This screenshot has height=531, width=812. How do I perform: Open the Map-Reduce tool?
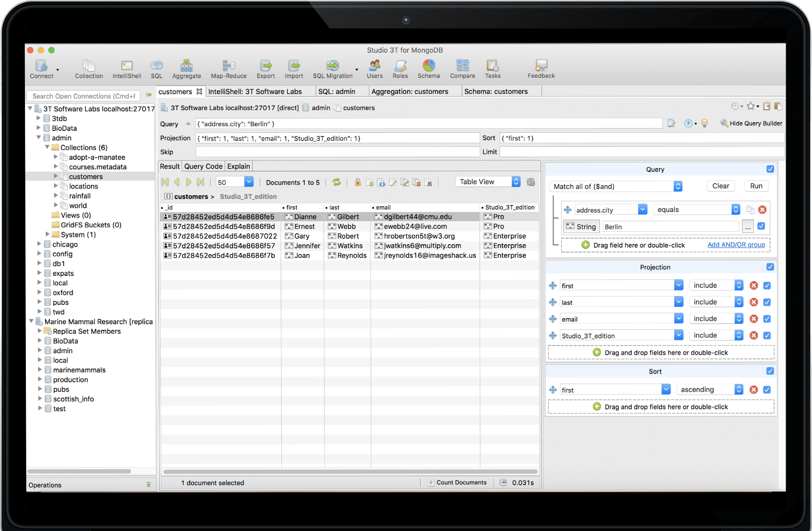(229, 68)
